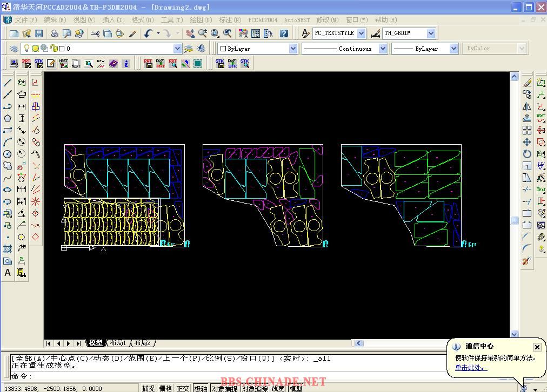The height and width of the screenshot is (392, 547).
Task: Click the Save file icon
Action: pyautogui.click(x=38, y=33)
